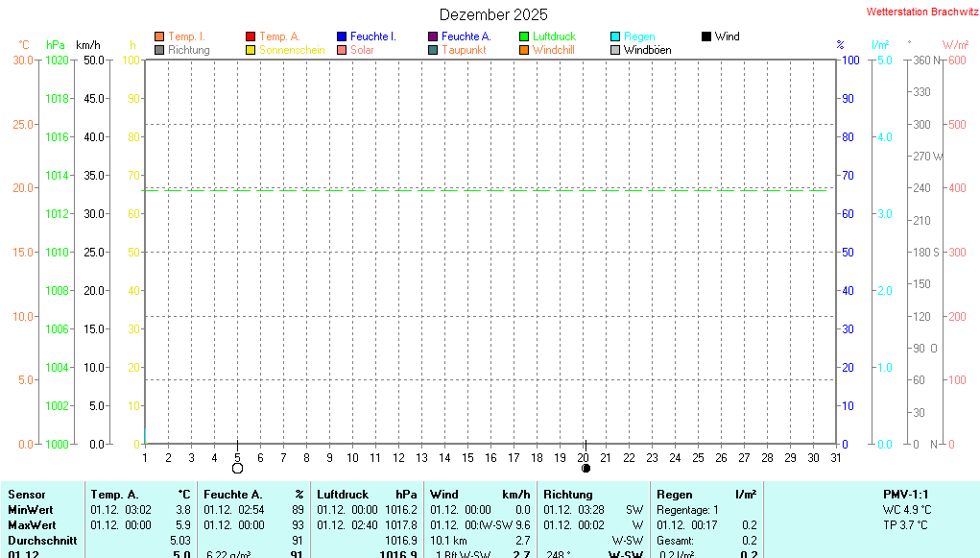980x558 pixels.
Task: Click the Luftdruck column header in table
Action: coord(343,495)
